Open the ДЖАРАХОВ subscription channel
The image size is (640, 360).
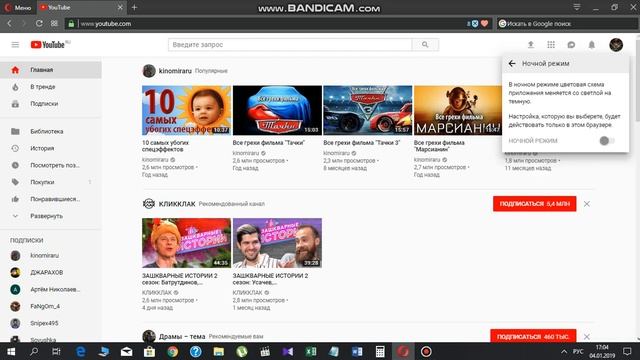51,272
